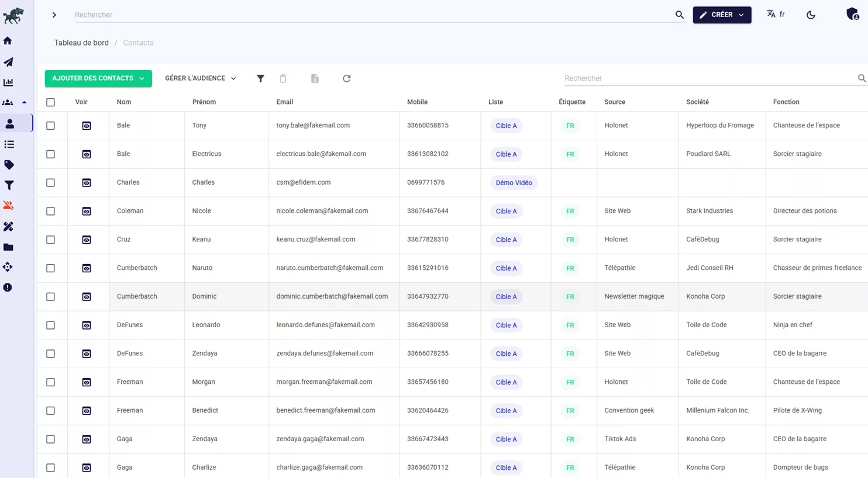Sort by the Mobile column header
This screenshot has width=868, height=478.
[417, 102]
